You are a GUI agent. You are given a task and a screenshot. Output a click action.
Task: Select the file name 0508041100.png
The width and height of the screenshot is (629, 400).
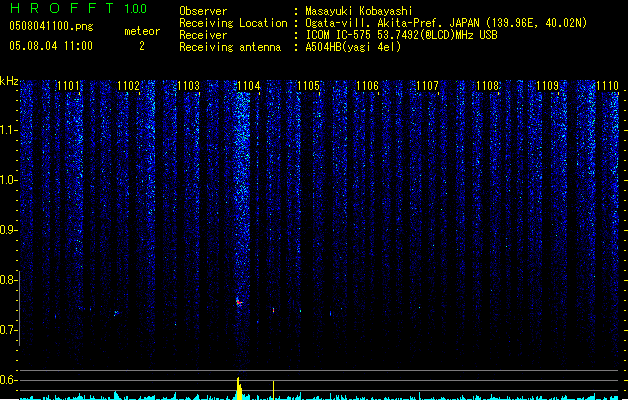coord(51,26)
